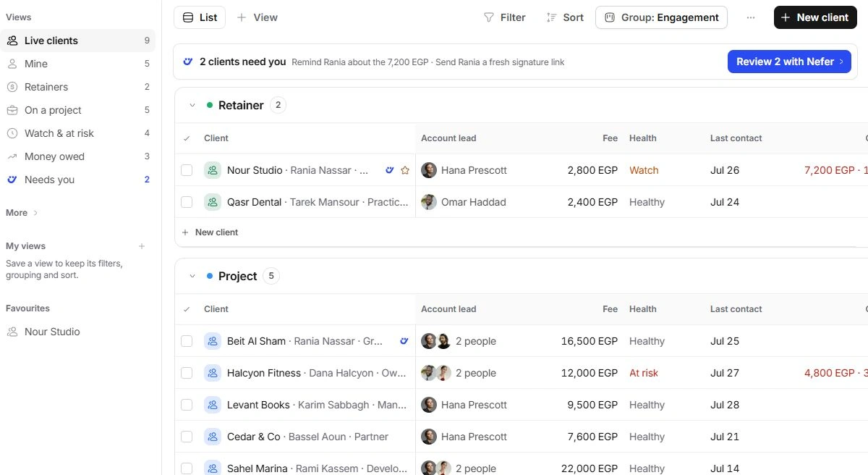
Task: Click the Qasr Dental client icon
Action: pos(213,202)
